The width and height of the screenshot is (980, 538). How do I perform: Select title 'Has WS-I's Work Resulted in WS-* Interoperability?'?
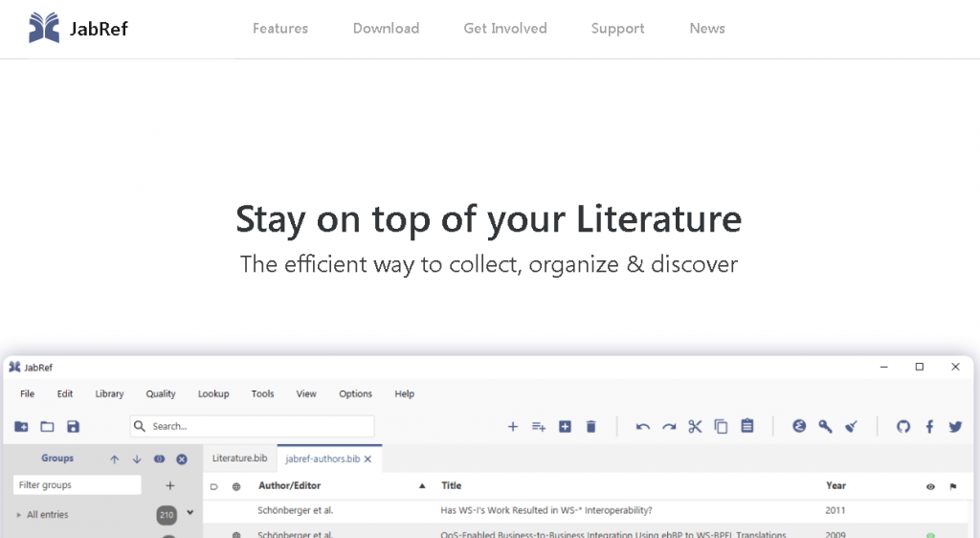[546, 510]
